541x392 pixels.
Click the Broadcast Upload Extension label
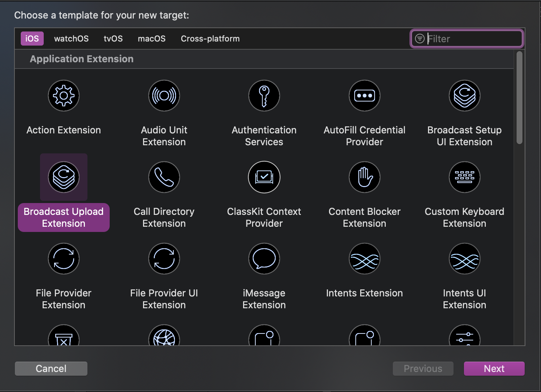point(64,217)
